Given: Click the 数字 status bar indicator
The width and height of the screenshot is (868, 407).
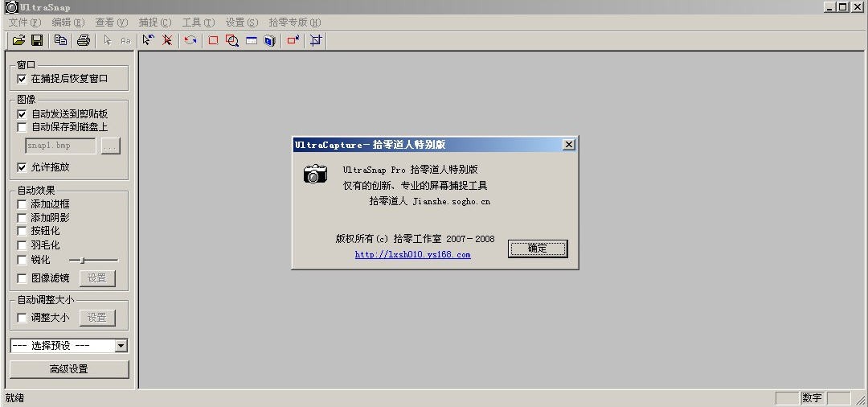Looking at the screenshot, I should 812,398.
